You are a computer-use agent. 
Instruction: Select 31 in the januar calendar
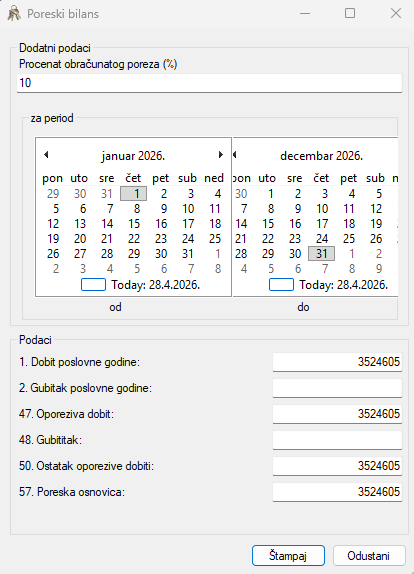pos(188,254)
